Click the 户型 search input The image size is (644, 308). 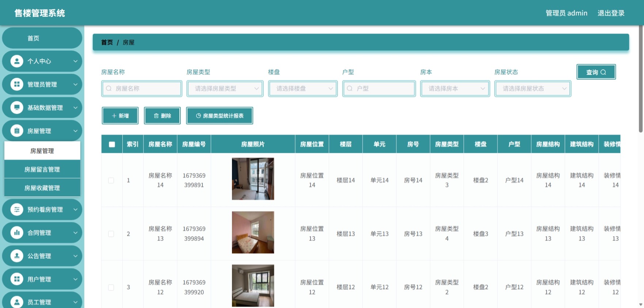click(x=379, y=88)
